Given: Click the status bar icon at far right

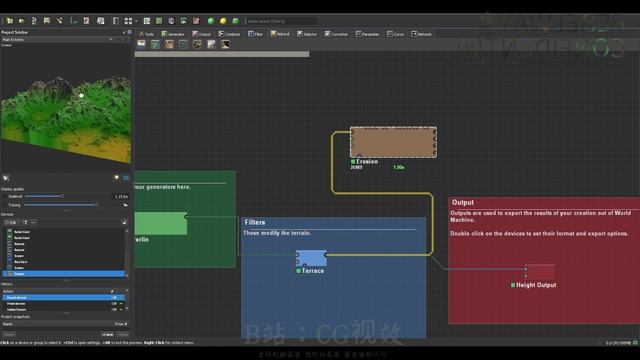Looking at the screenshot, I should coord(635,343).
